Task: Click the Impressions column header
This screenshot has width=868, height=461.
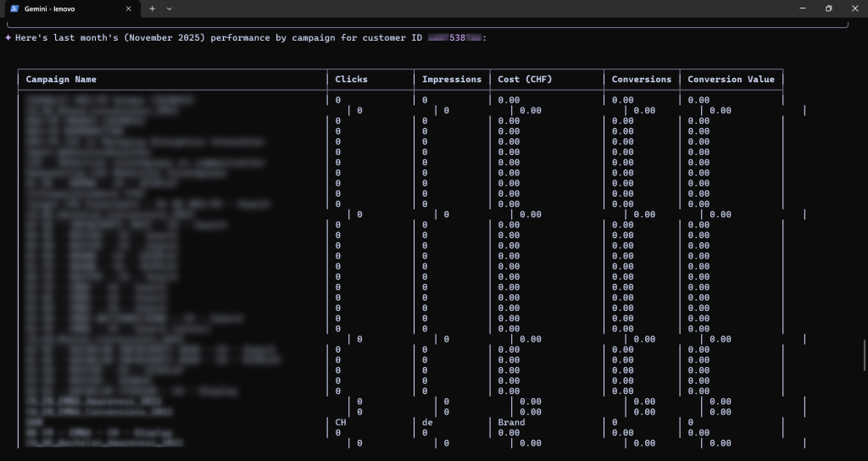Action: (452, 80)
